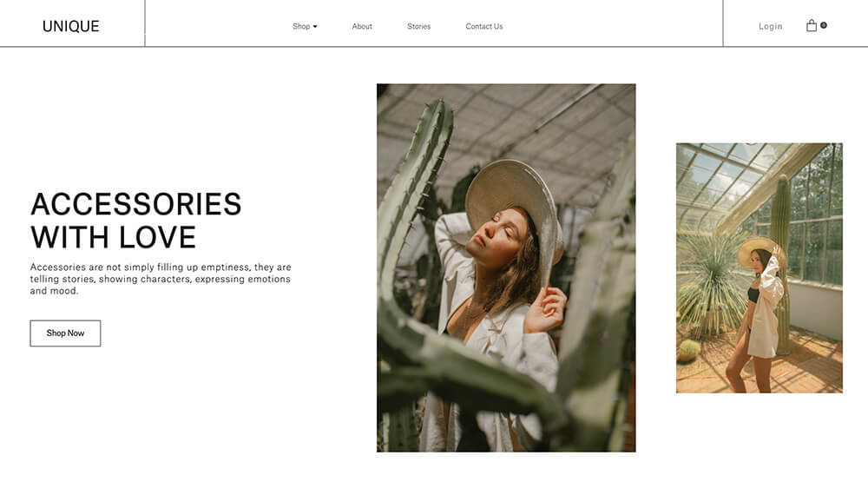868x495 pixels.
Task: Go to the About page
Action: pos(362,26)
